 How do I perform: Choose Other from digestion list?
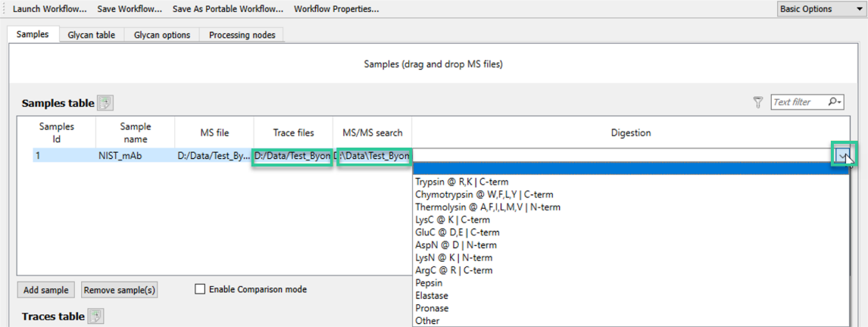pos(630,321)
